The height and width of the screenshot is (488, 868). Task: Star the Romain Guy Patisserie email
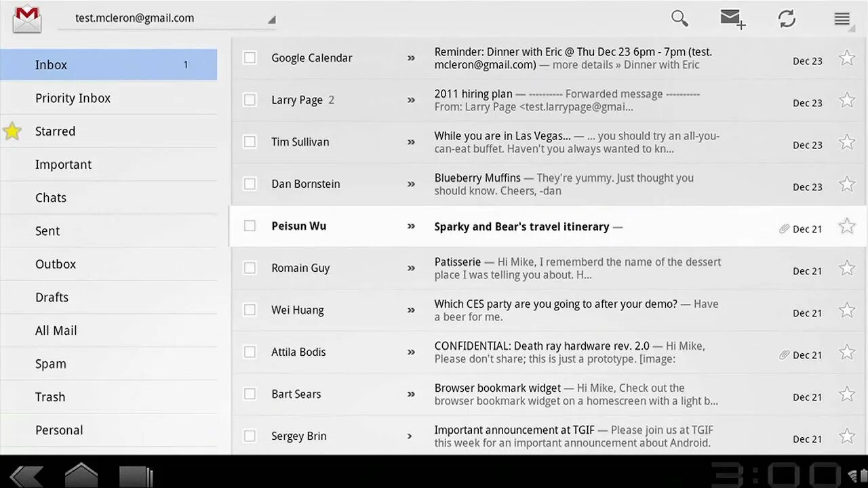(x=847, y=268)
